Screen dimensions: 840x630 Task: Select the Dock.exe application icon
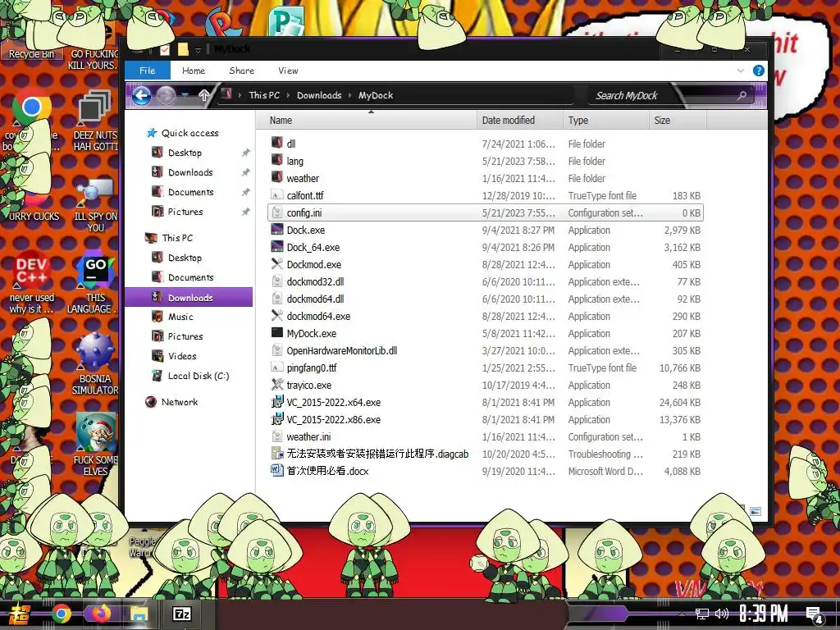pos(277,230)
